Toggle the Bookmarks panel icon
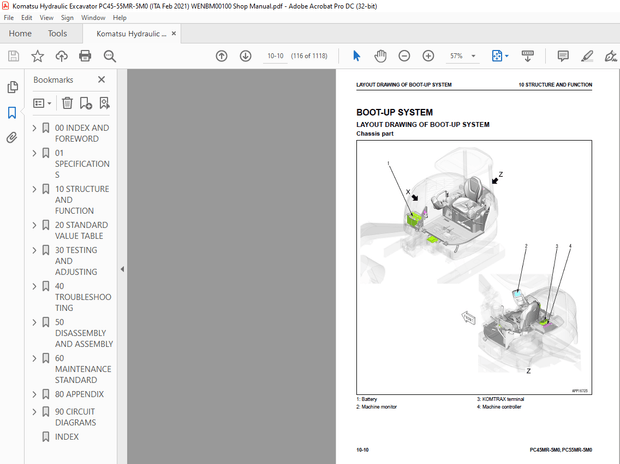 [x=12, y=113]
